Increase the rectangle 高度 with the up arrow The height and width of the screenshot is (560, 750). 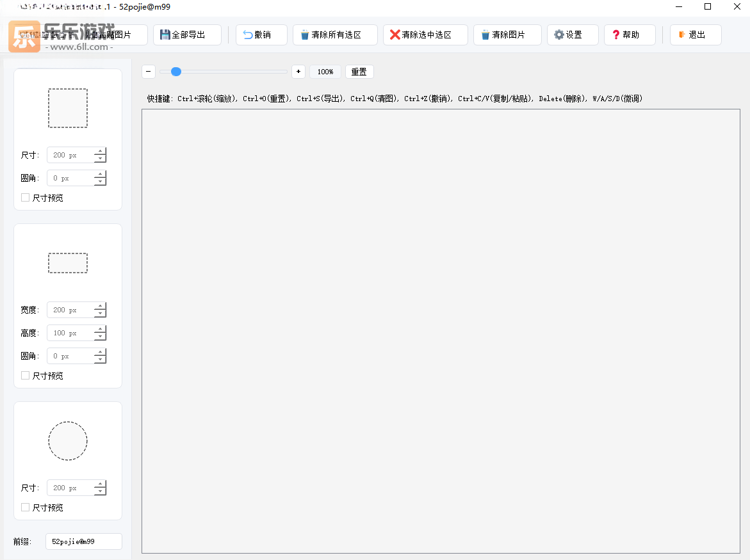point(100,329)
